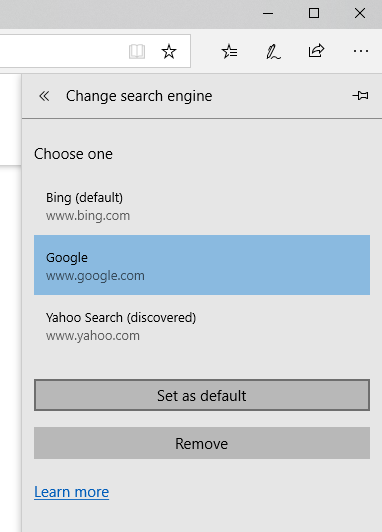Click the Set as default button
382x532 pixels.
(x=202, y=395)
